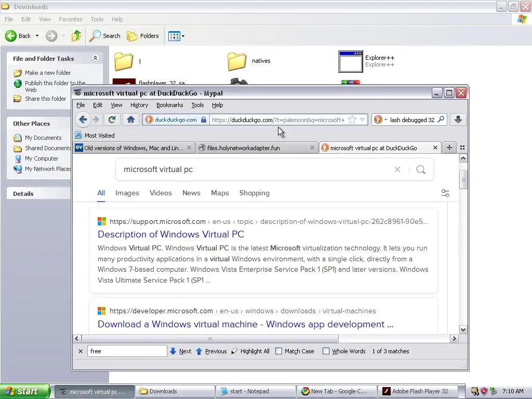Click the page scroll up arrow
The width and height of the screenshot is (532, 399).
click(463, 158)
